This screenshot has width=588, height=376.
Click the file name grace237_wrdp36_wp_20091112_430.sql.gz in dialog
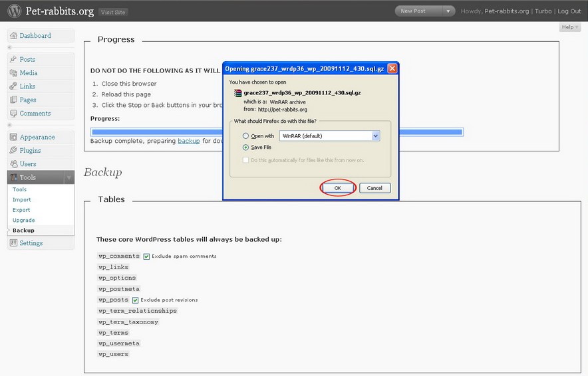point(302,93)
